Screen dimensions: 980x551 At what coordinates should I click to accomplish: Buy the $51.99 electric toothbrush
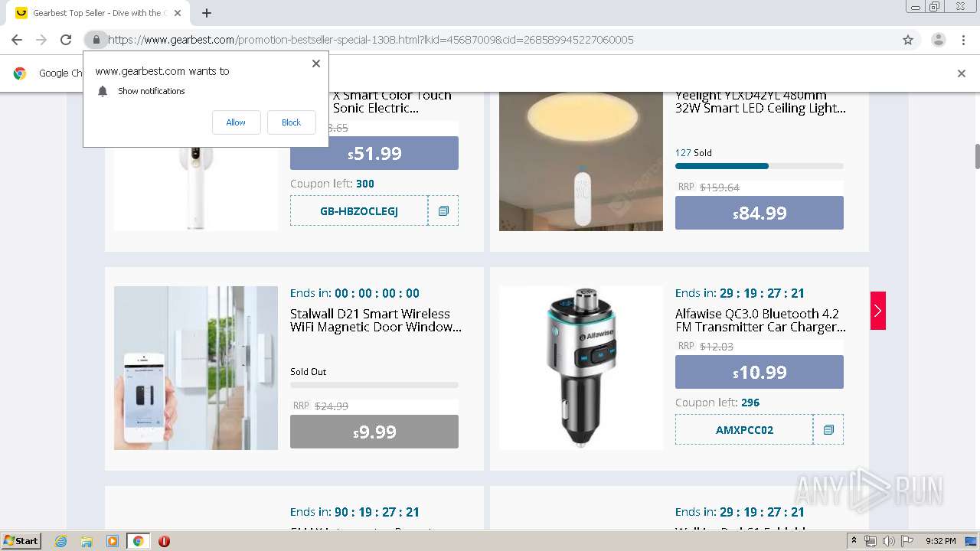click(x=374, y=153)
